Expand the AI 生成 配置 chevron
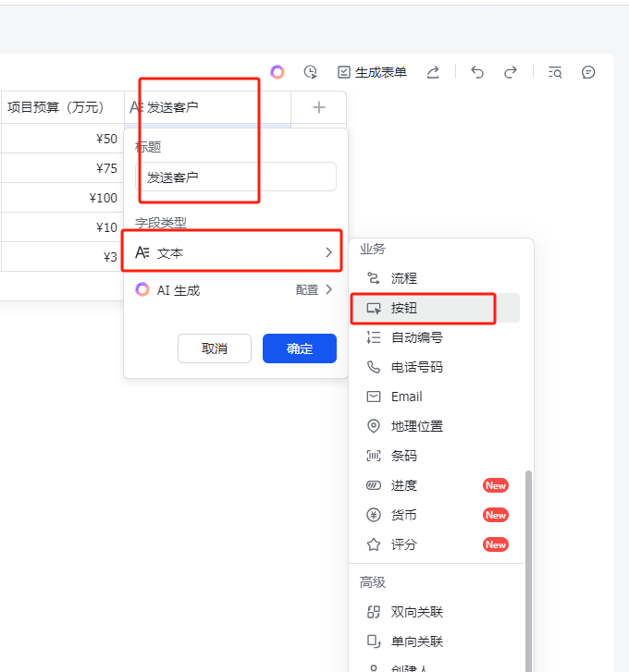Screen dimensions: 629x672 point(329,290)
